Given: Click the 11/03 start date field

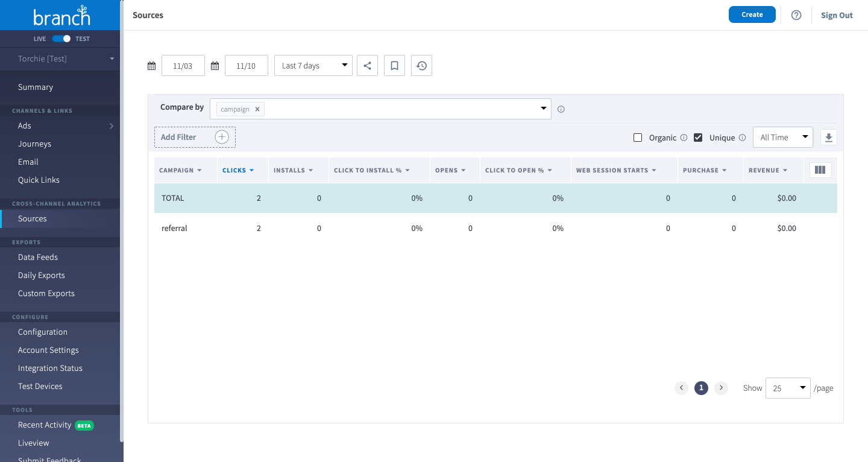Looking at the screenshot, I should coord(183,65).
